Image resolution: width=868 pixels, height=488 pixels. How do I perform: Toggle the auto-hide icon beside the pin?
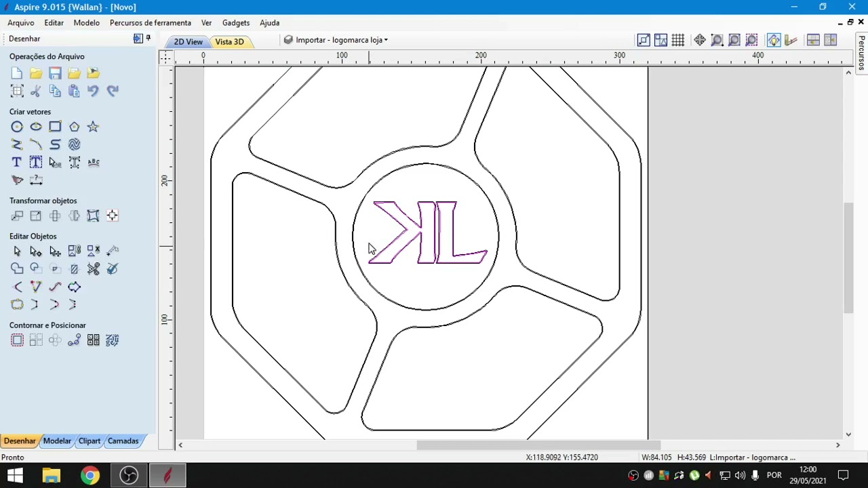click(x=138, y=39)
